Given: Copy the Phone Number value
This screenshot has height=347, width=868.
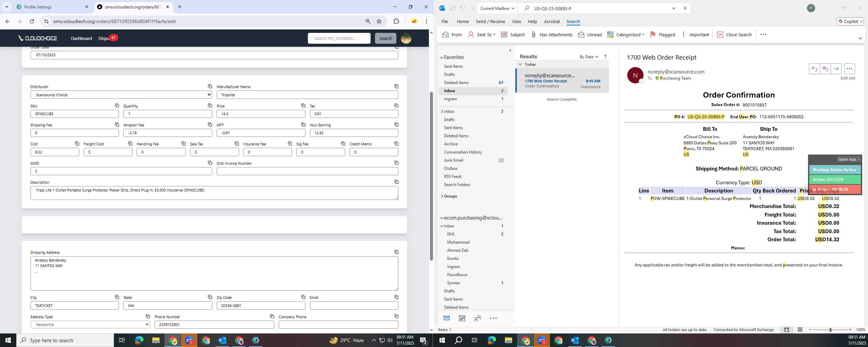Looking at the screenshot, I should (272, 317).
